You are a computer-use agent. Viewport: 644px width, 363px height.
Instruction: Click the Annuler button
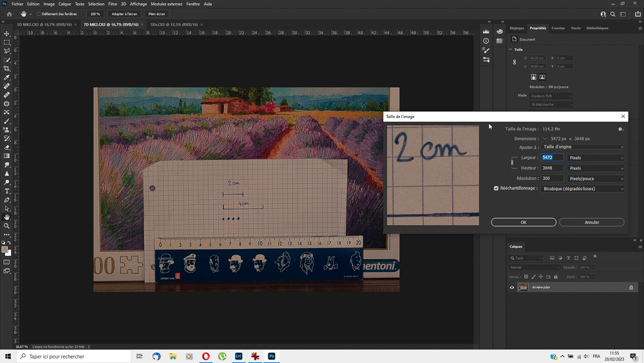592,222
